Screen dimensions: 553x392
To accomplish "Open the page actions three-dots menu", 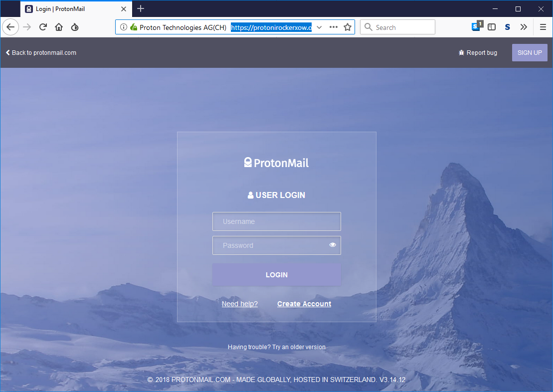I will [333, 27].
